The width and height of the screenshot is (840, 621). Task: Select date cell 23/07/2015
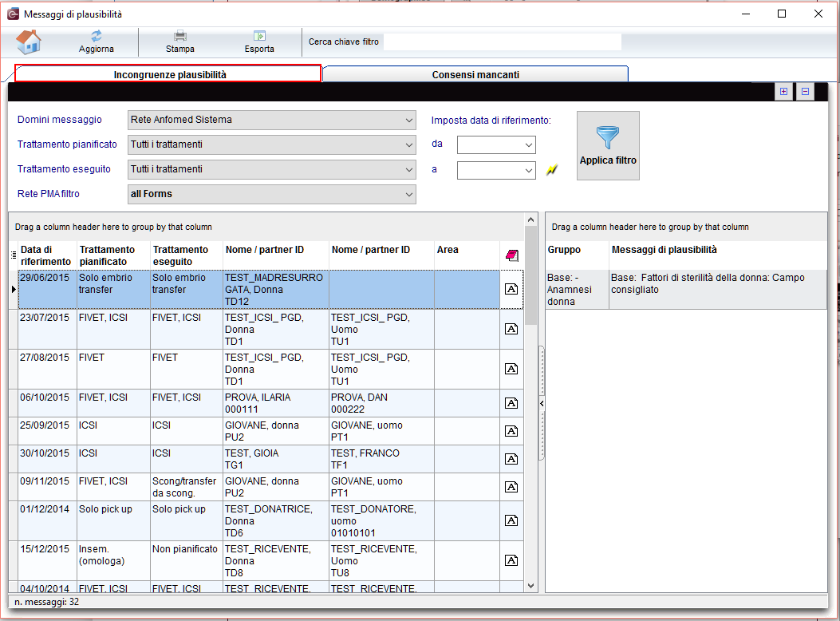[x=48, y=329]
